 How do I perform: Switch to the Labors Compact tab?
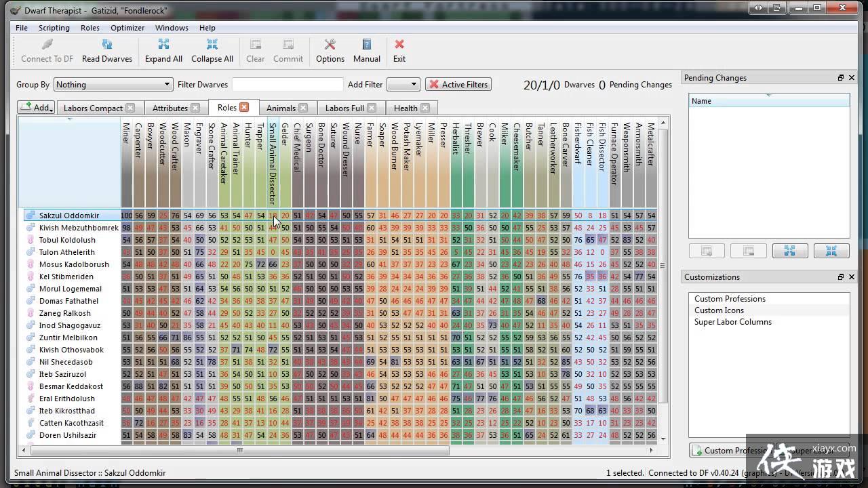point(93,108)
